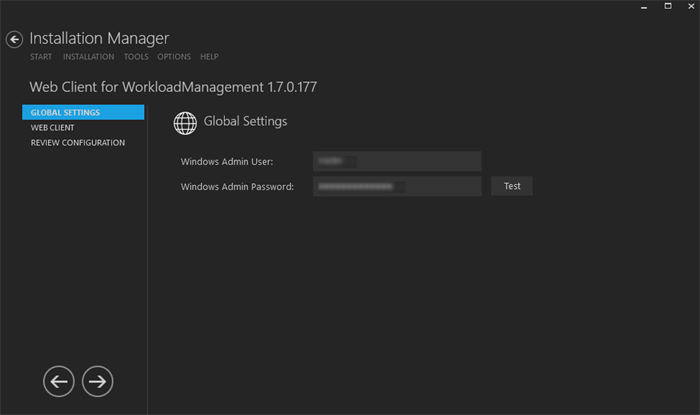
Task: Open the TOOLS menu
Action: (x=136, y=57)
